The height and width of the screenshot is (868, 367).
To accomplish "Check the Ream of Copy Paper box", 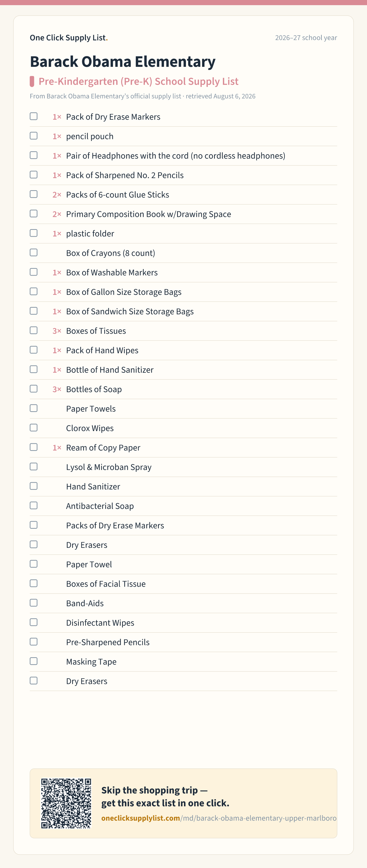I will (x=34, y=447).
